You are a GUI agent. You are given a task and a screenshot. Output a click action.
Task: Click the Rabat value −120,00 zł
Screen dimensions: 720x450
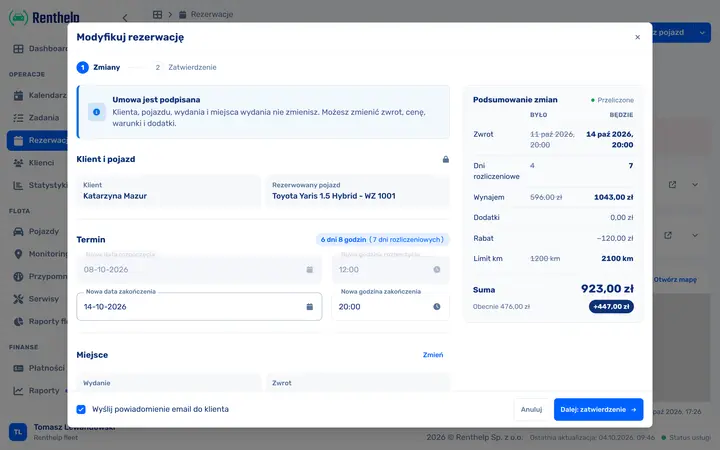click(x=615, y=238)
